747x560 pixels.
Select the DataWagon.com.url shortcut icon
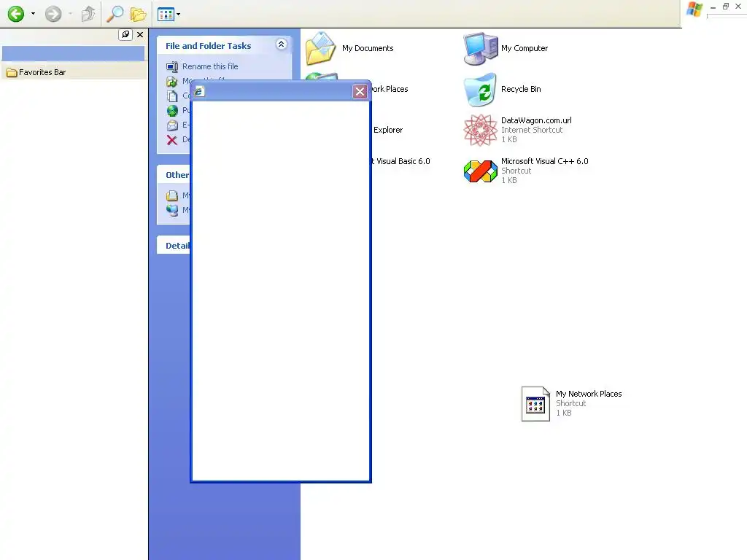point(480,130)
